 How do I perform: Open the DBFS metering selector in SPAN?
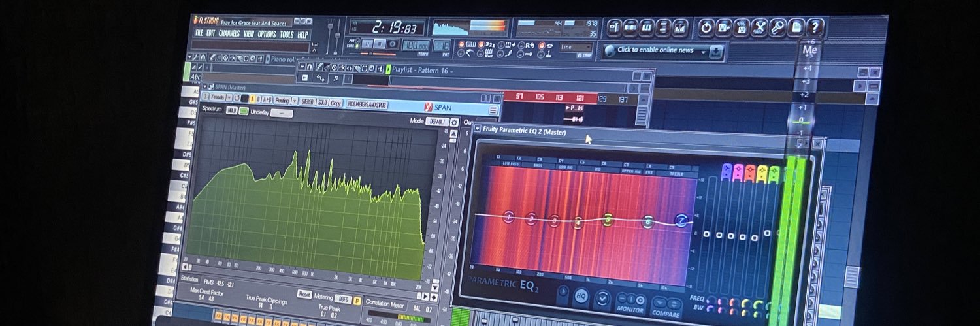coord(344,299)
